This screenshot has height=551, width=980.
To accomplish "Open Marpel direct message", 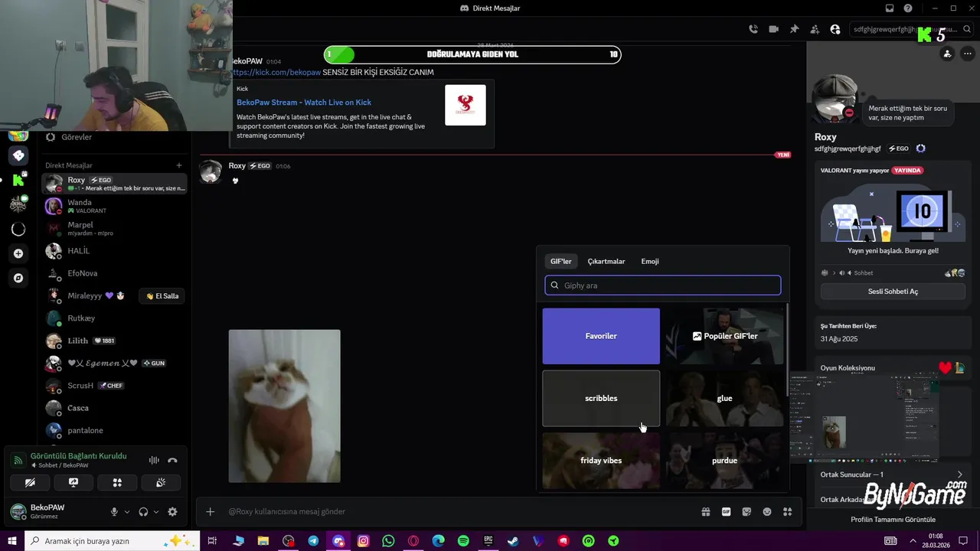I will point(115,229).
